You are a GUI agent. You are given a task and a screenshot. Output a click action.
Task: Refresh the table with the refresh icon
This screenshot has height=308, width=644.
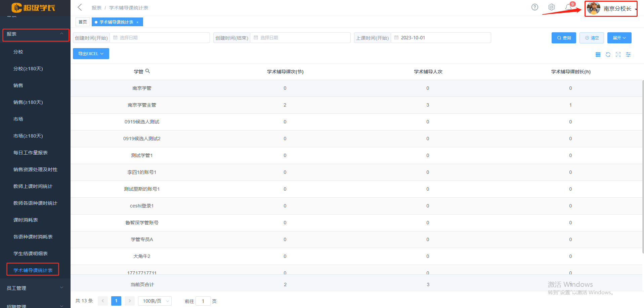[x=608, y=54]
